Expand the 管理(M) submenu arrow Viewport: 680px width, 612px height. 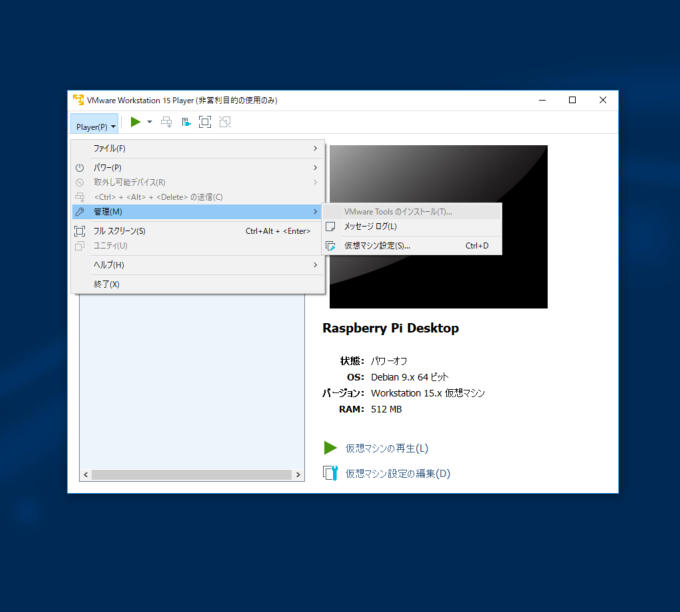pyautogui.click(x=315, y=212)
